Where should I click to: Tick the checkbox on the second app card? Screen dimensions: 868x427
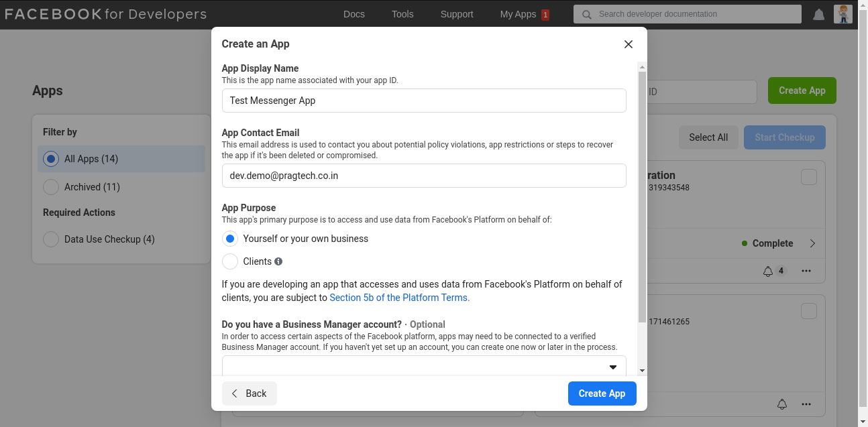(x=809, y=311)
